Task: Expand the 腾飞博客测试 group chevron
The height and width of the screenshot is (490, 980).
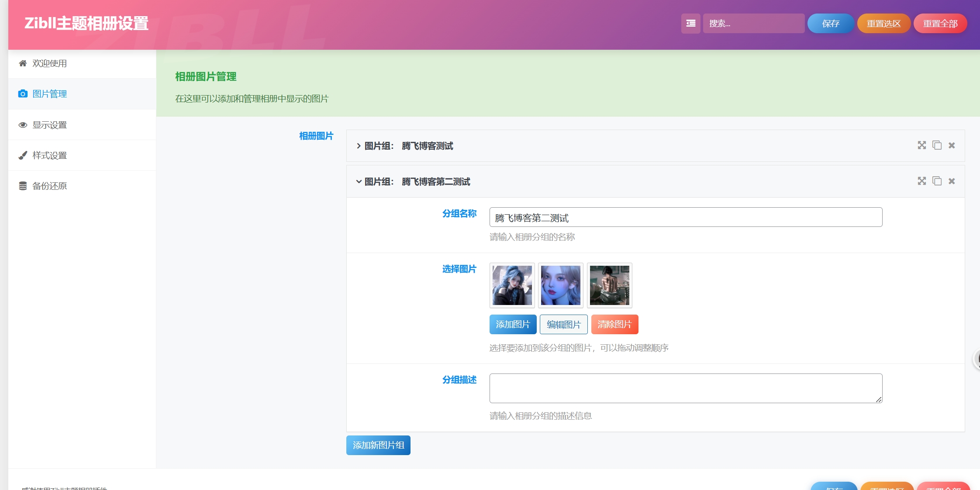Action: tap(359, 146)
